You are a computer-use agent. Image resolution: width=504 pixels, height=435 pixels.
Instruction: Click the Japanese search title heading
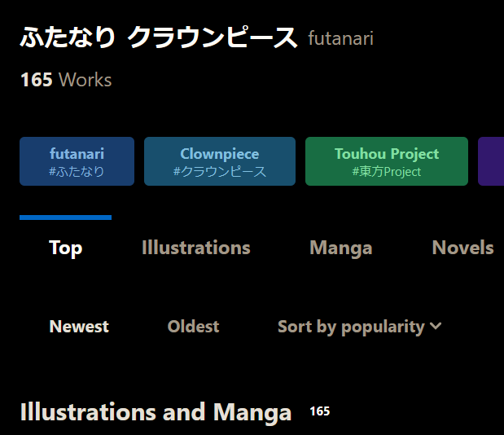tap(159, 37)
